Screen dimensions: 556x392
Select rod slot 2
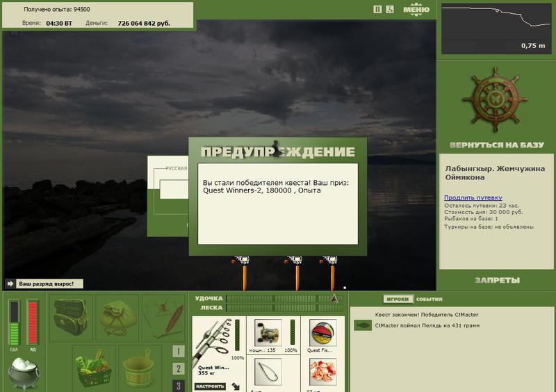tap(179, 368)
